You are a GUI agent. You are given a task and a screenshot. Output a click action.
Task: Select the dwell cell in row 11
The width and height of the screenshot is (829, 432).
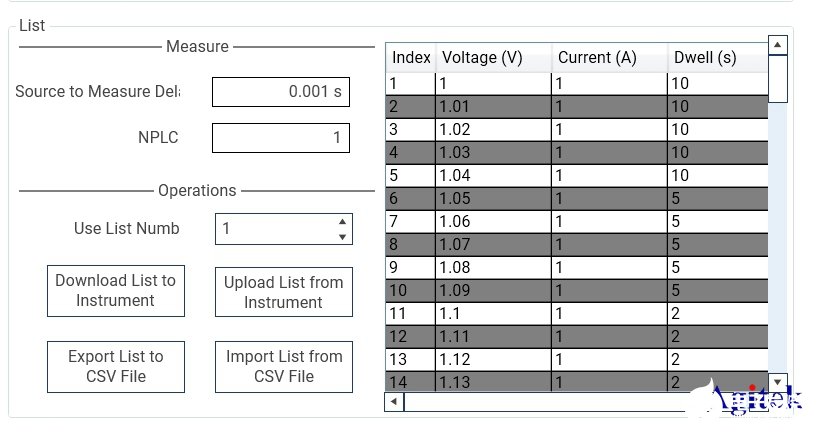[718, 314]
